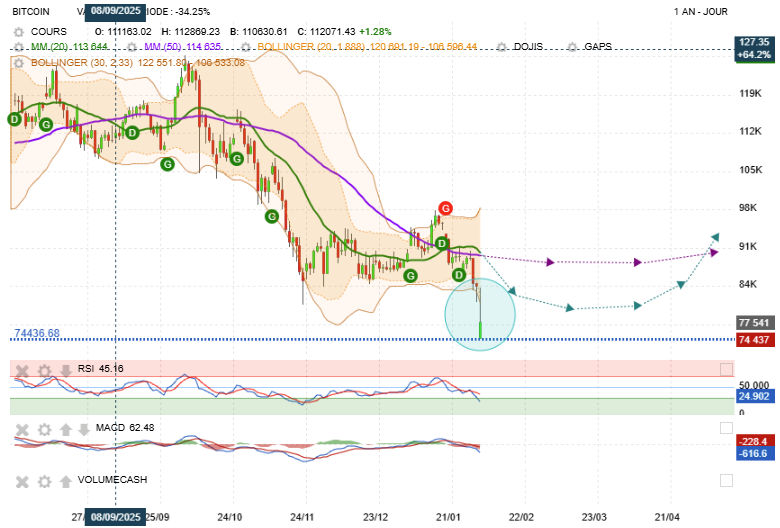The image size is (780, 528).
Task: Open settings gear for MM (50) indicator
Action: (x=132, y=47)
